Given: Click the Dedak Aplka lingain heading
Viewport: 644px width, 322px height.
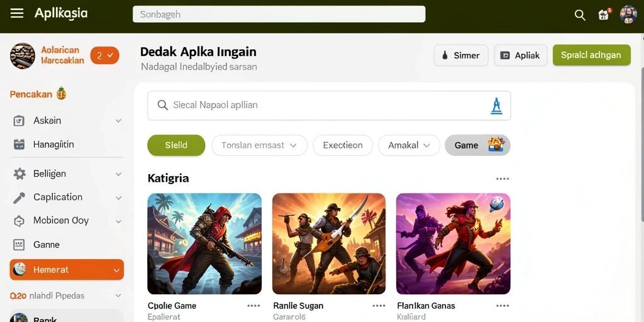Looking at the screenshot, I should point(198,52).
